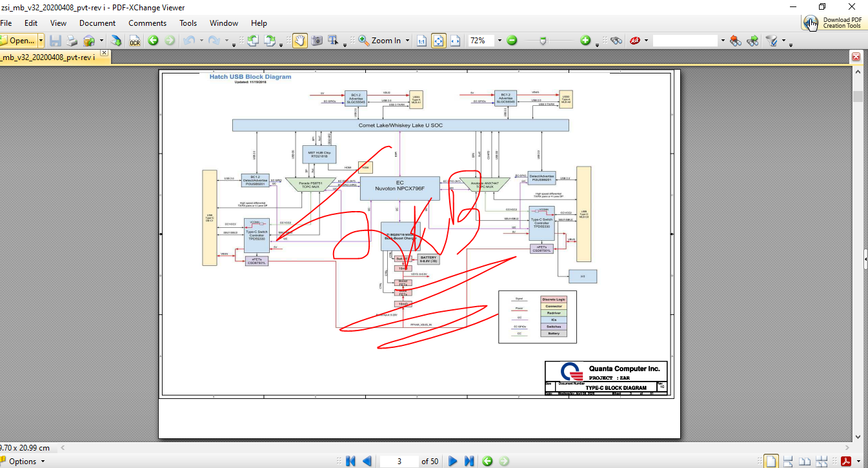Go to the previous page arrow in navigation bar

(x=367, y=461)
